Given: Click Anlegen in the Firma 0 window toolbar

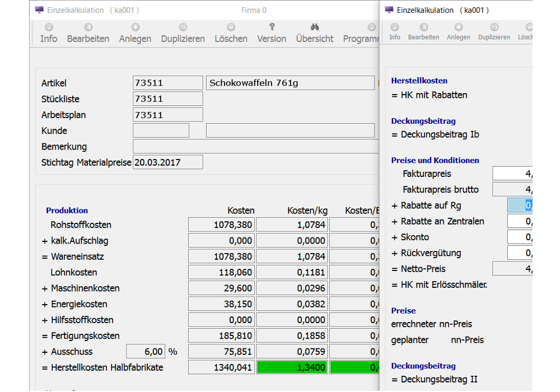Looking at the screenshot, I should tap(135, 33).
